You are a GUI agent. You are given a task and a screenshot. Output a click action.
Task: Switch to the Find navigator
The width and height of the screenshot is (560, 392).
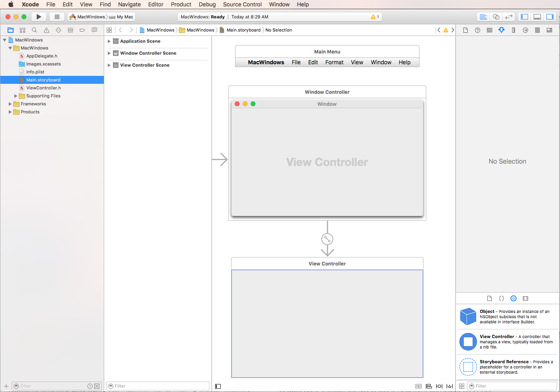(34, 30)
